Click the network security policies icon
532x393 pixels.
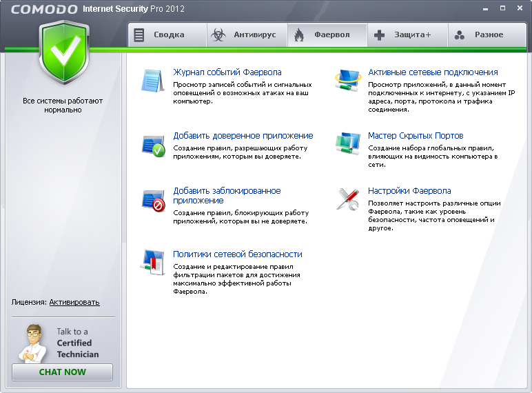(153, 262)
